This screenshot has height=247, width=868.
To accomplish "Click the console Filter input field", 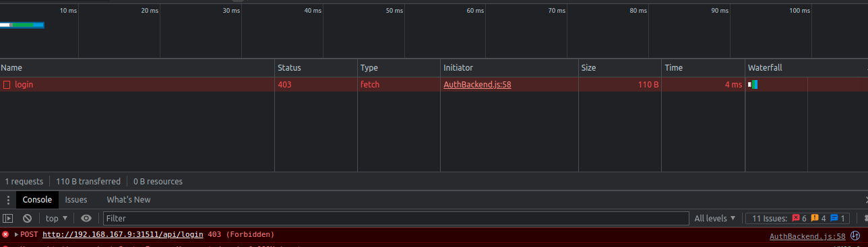I will 396,218.
